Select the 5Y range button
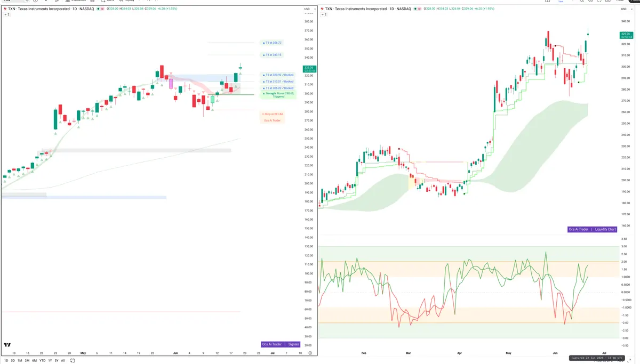 click(x=57, y=360)
